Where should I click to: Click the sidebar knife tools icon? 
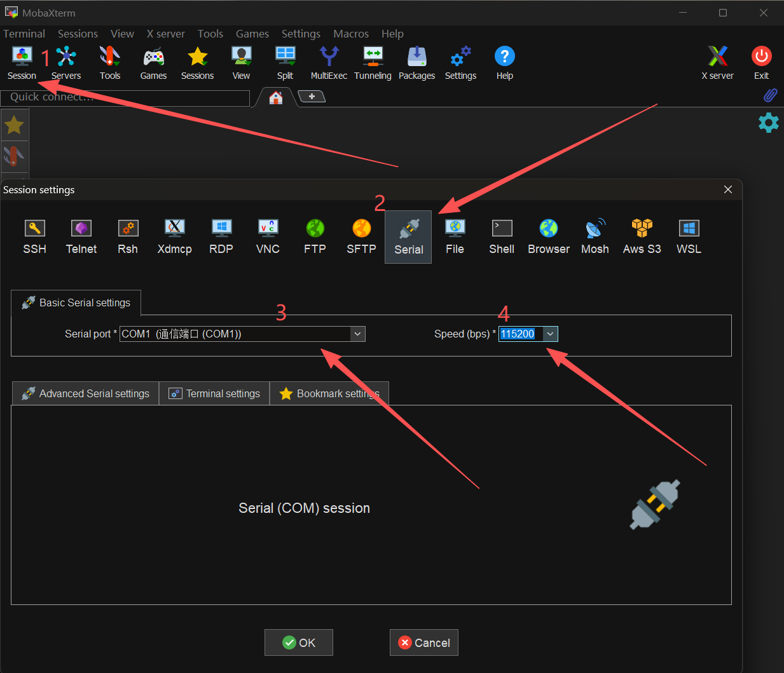[x=14, y=156]
